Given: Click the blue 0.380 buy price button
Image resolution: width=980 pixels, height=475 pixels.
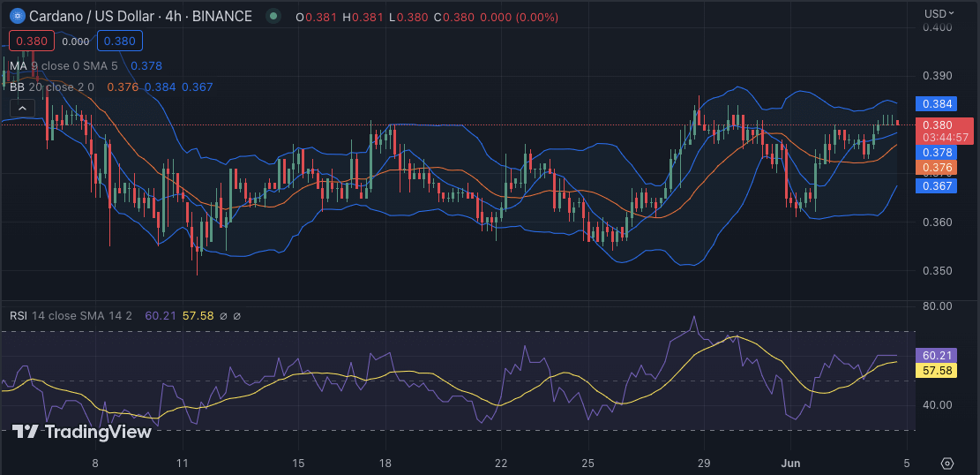Looking at the screenshot, I should pyautogui.click(x=120, y=41).
